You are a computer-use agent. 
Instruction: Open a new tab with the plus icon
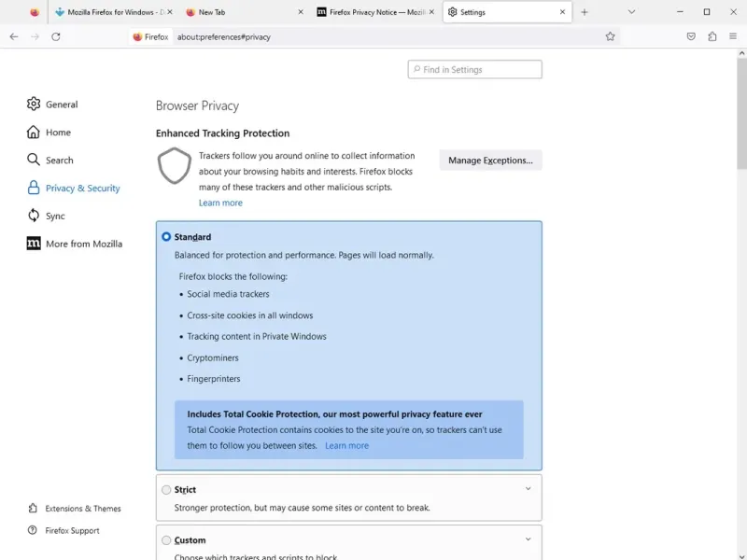point(585,12)
